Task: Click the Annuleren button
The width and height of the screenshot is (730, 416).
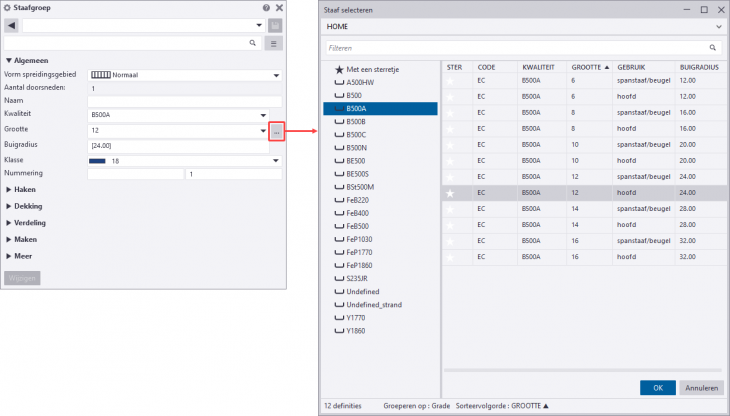Action: 700,387
